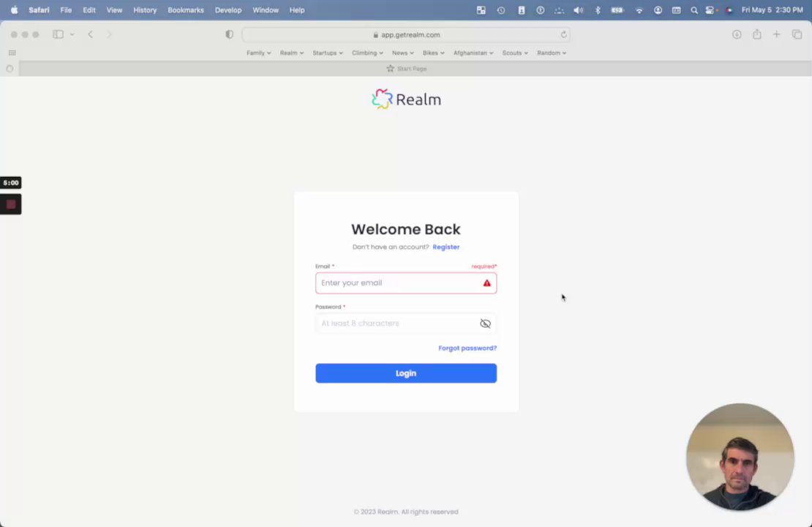The height and width of the screenshot is (527, 812).
Task: Expand the Bikes bookmarks folder
Action: coord(433,53)
